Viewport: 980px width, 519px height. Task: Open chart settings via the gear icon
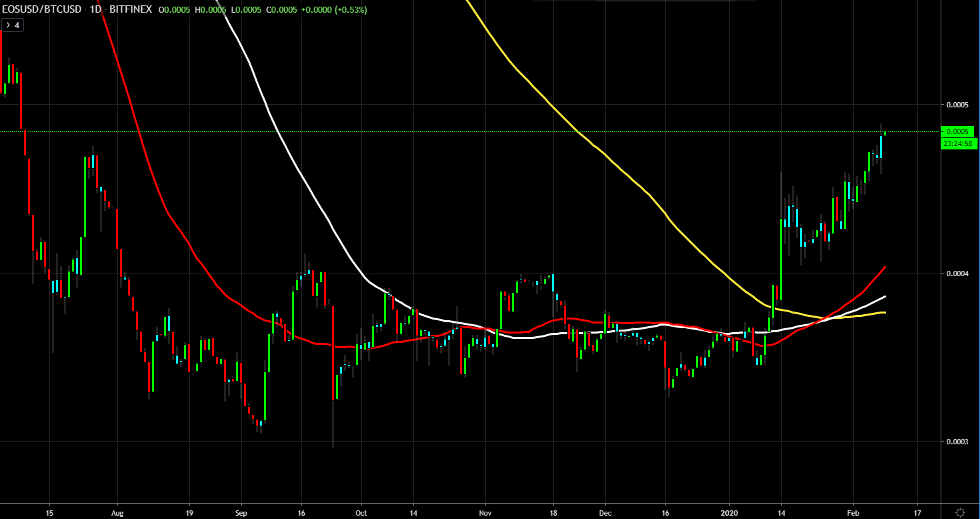(960, 512)
